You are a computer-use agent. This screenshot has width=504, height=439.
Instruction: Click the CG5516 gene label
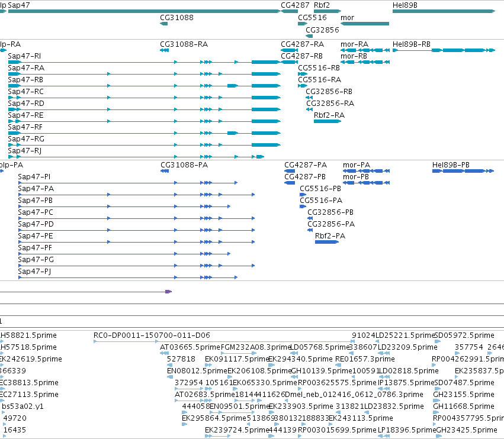pyautogui.click(x=313, y=18)
